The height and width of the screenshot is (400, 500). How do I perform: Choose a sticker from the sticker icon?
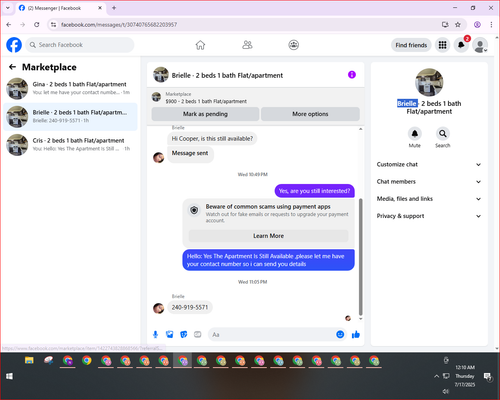pos(184,334)
